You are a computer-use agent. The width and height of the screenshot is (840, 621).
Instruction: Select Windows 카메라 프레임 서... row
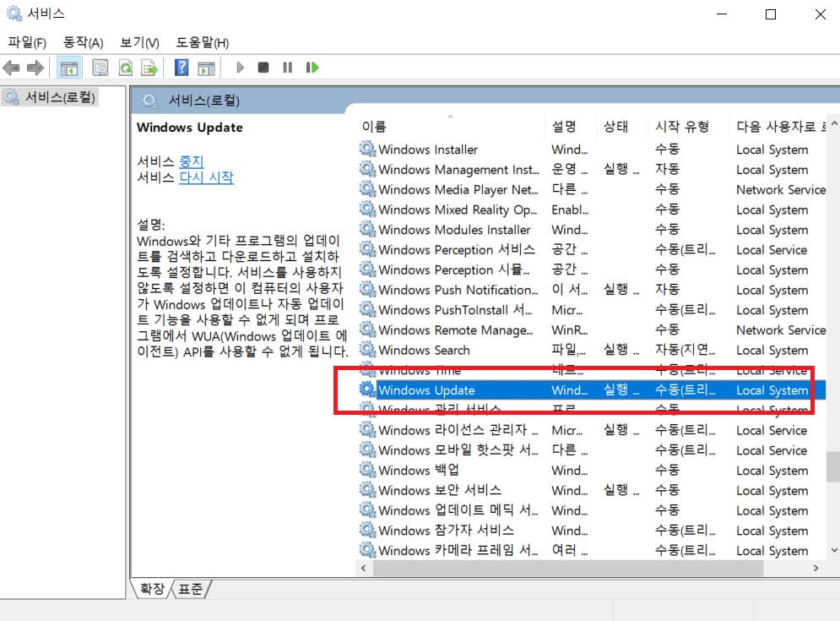click(592, 550)
